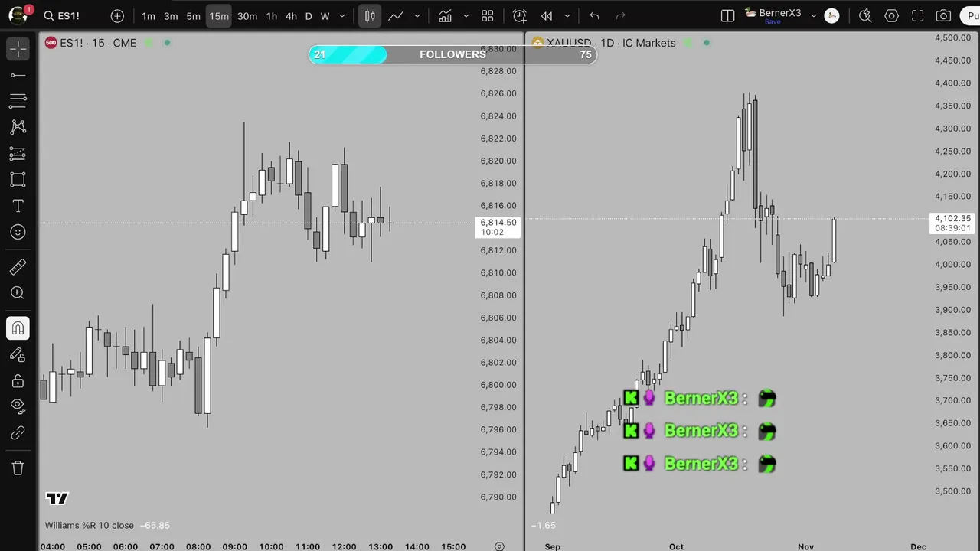980x551 pixels.
Task: Open the link drawings tool
Action: pyautogui.click(x=18, y=433)
